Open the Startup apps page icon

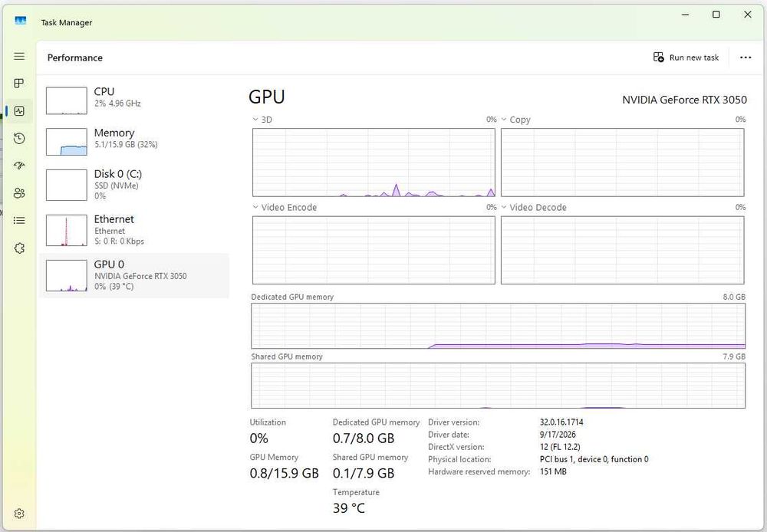coord(19,166)
